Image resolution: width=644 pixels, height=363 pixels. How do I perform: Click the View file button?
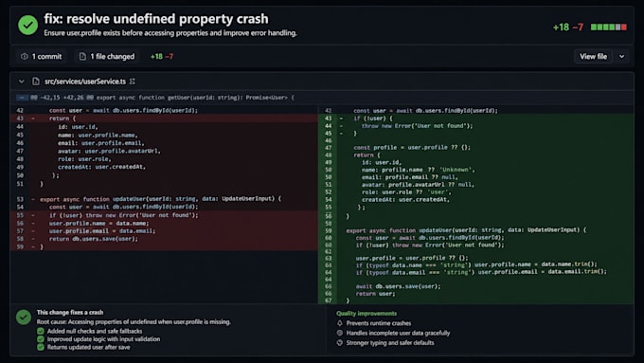tap(593, 56)
